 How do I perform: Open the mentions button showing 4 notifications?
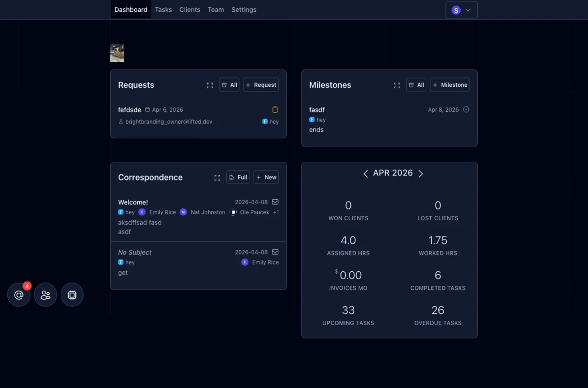tap(18, 295)
